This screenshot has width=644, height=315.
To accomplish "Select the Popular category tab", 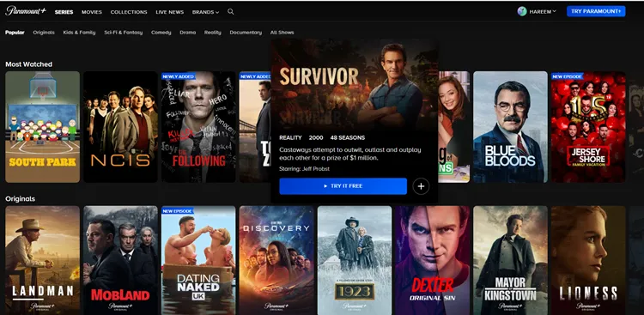I will click(x=15, y=33).
